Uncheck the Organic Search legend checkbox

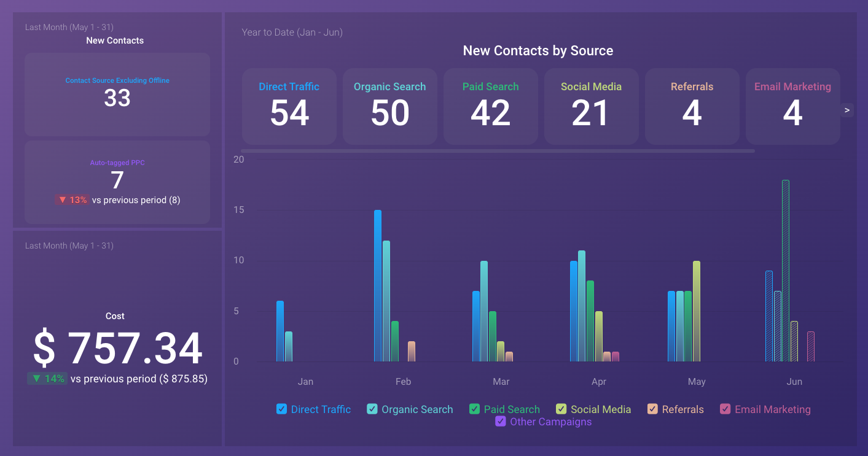tap(372, 409)
